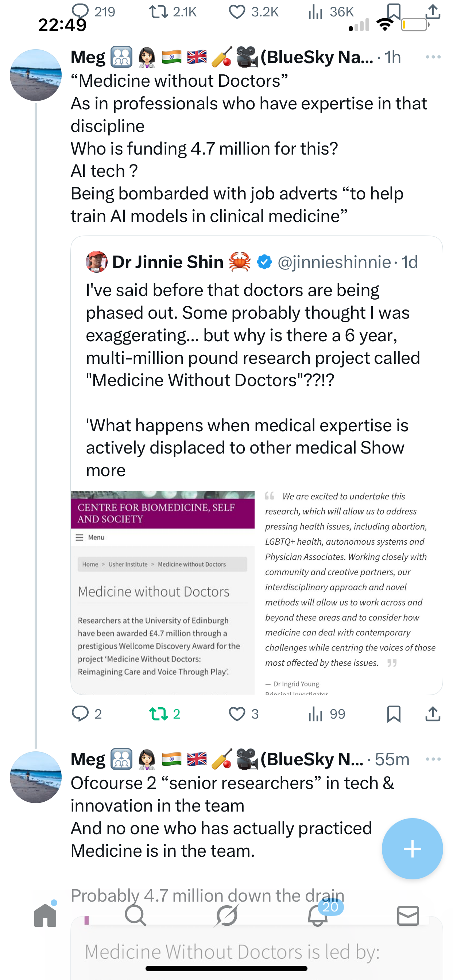
Task: Toggle the green retweet on Meg's post
Action: pyautogui.click(x=159, y=714)
